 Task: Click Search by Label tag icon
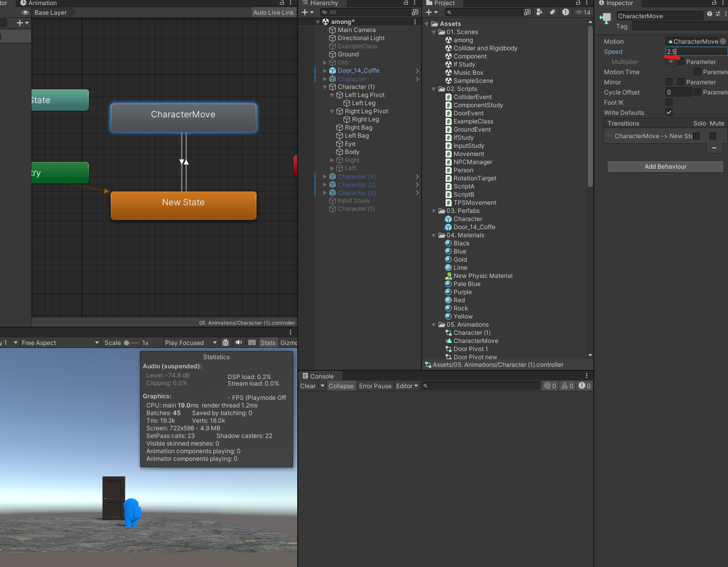pos(553,12)
